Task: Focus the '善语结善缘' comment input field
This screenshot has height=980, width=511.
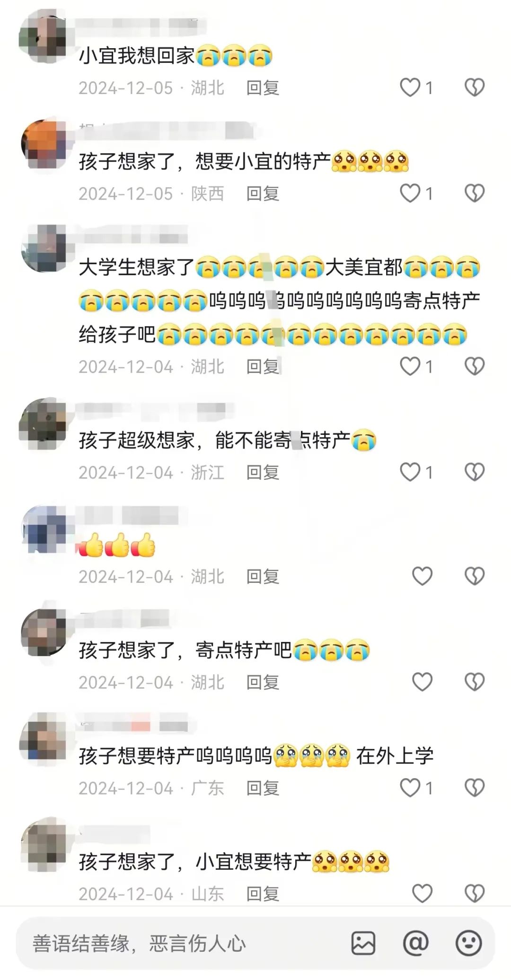Action: (x=180, y=943)
